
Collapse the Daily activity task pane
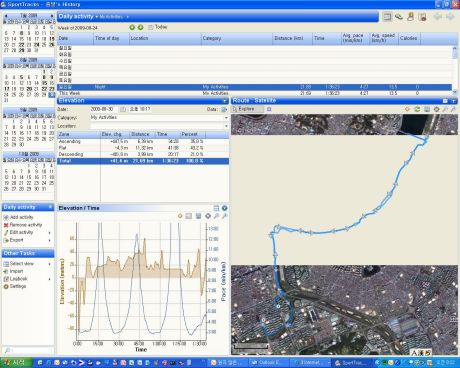click(x=50, y=207)
